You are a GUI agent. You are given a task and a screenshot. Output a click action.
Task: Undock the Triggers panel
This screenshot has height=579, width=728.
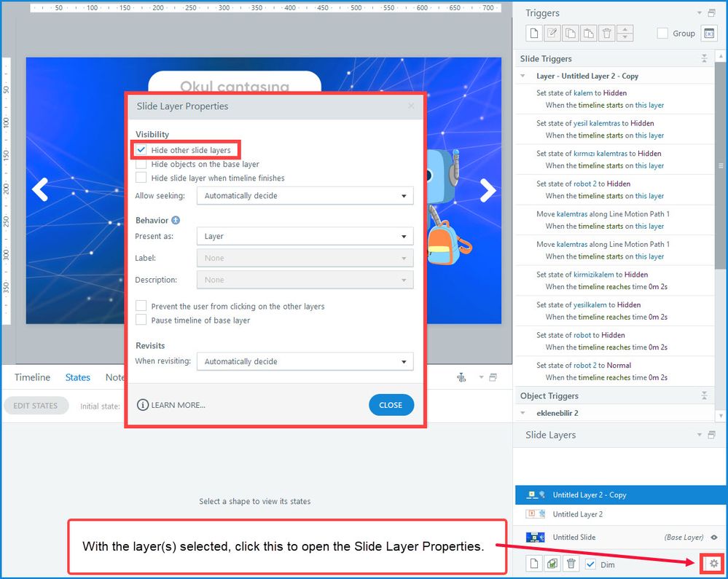(711, 13)
